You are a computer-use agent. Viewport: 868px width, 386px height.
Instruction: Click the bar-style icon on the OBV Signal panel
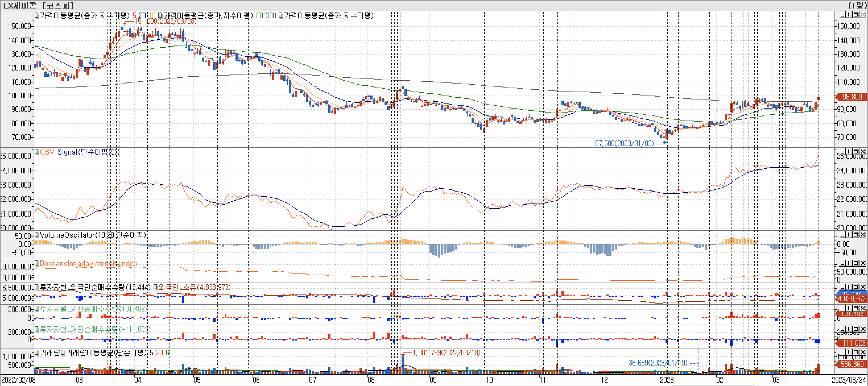coord(849,152)
